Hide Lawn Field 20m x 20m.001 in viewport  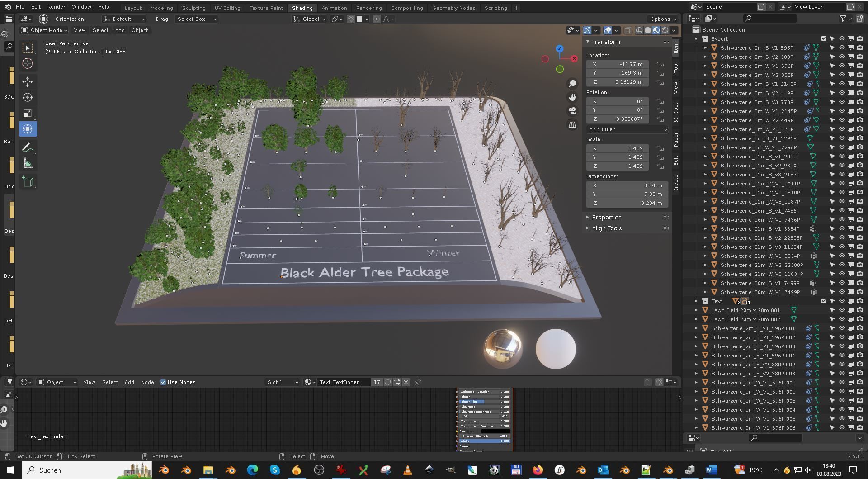click(x=841, y=310)
